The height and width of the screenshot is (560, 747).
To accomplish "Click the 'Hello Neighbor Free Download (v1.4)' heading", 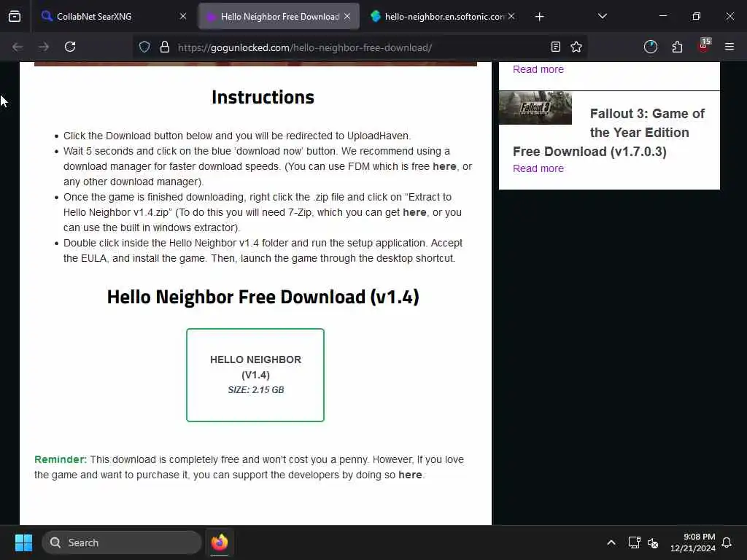I will [263, 297].
